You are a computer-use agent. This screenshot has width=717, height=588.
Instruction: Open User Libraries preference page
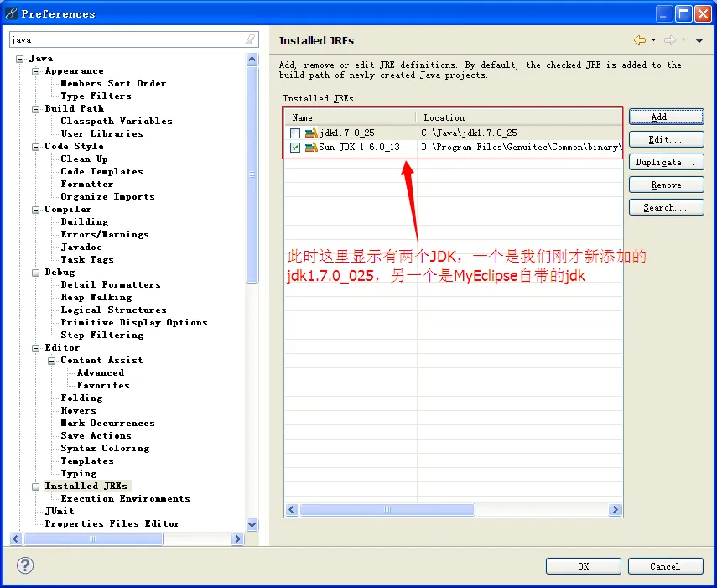click(x=102, y=133)
